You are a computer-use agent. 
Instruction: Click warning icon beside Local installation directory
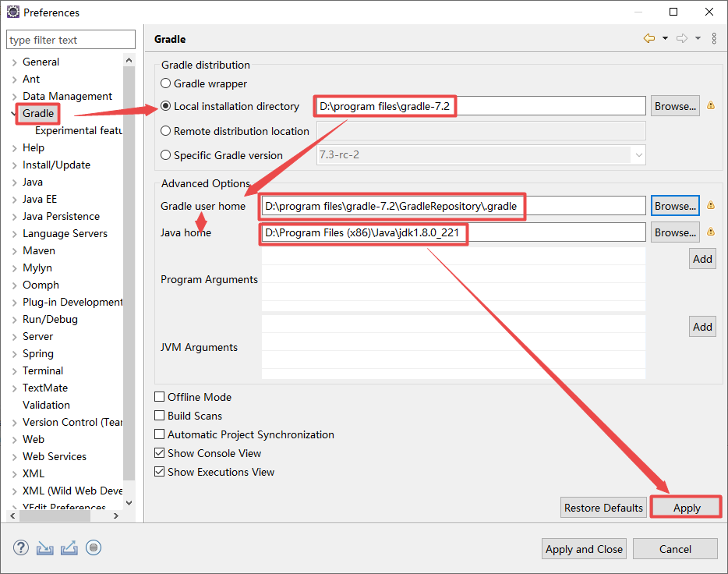click(x=710, y=105)
